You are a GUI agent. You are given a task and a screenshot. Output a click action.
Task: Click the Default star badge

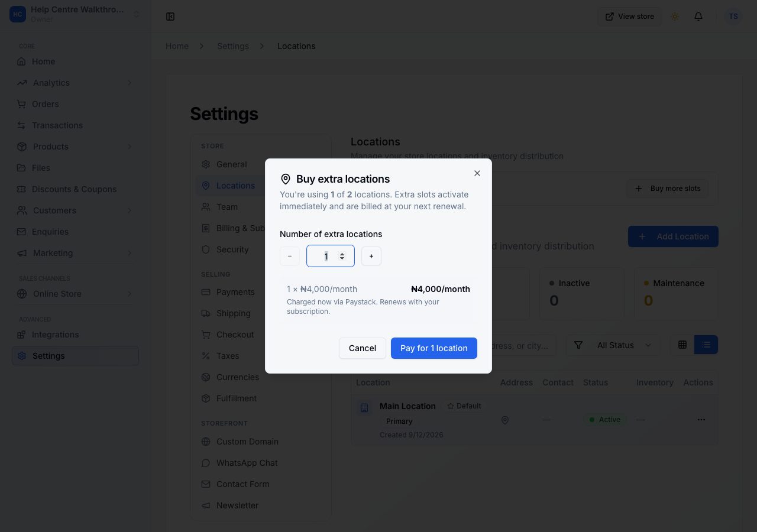pos(464,406)
